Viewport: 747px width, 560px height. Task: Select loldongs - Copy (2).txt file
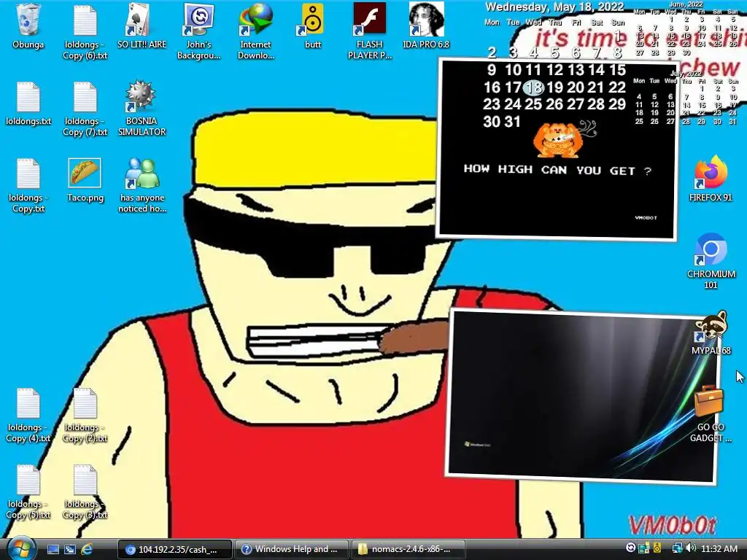[x=85, y=416]
